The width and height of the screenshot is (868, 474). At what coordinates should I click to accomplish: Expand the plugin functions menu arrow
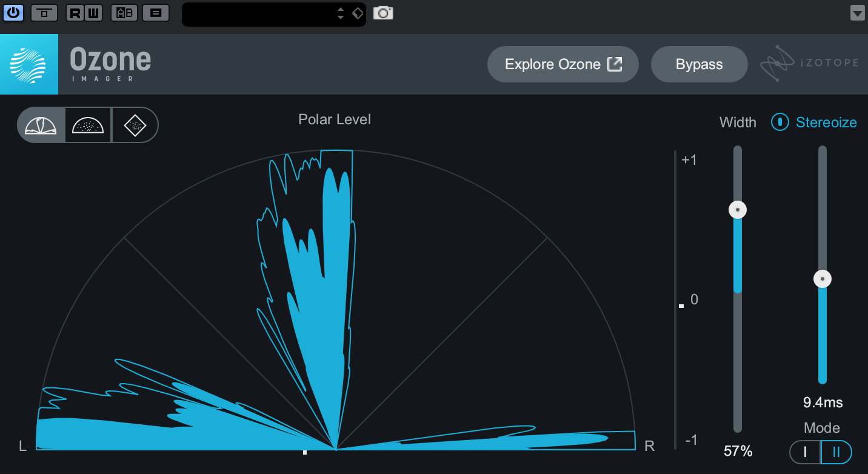857,13
